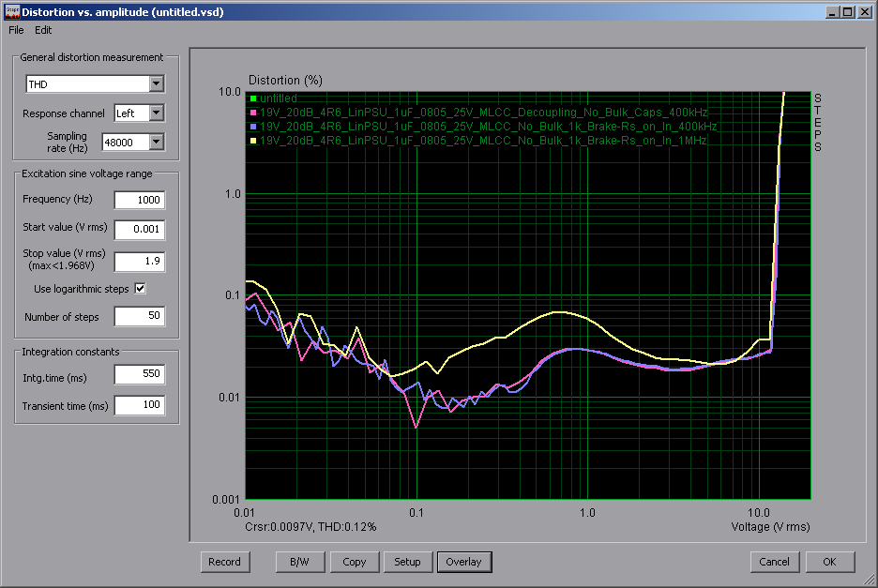Click the application icon in the title bar
The height and width of the screenshot is (588, 878).
[11, 12]
